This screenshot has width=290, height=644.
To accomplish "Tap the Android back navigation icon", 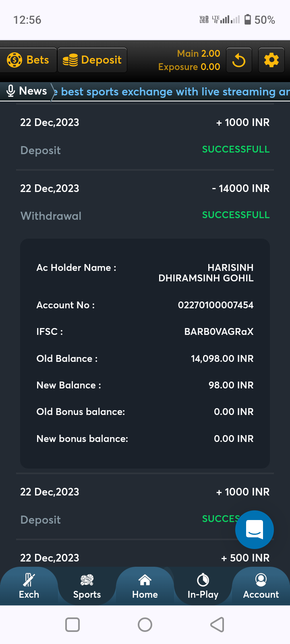I will [217, 625].
